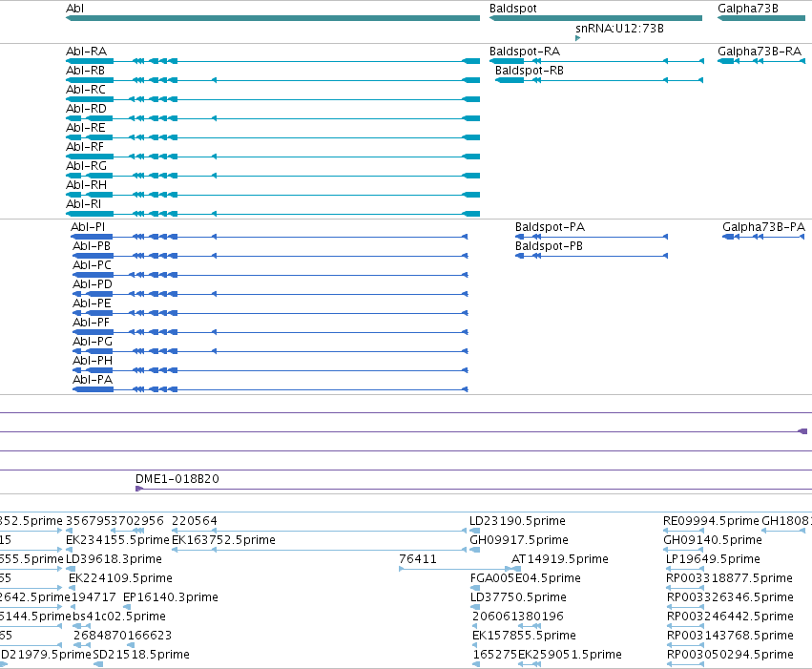Click the Abl-RB transcript label
Screen dimensions: 812x669
point(86,71)
